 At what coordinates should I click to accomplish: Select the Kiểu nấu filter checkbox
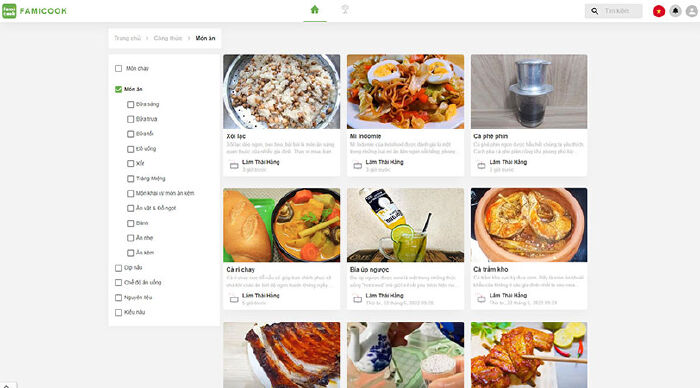tap(118, 313)
